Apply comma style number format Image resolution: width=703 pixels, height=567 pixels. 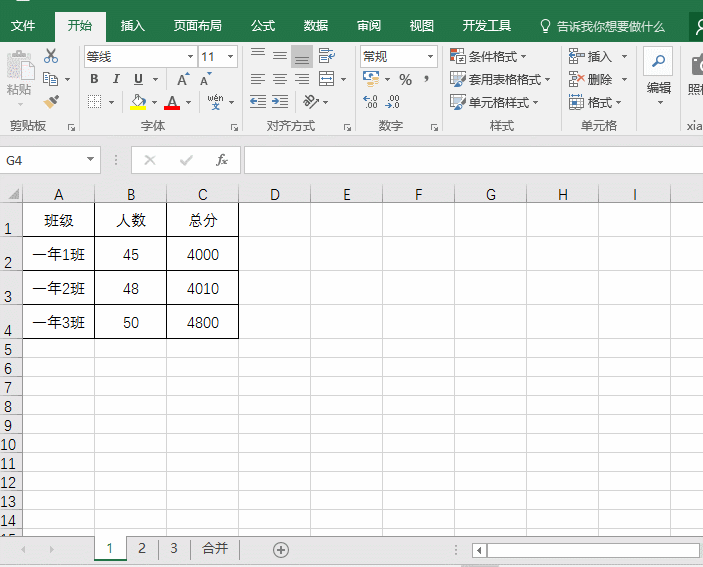coord(426,79)
